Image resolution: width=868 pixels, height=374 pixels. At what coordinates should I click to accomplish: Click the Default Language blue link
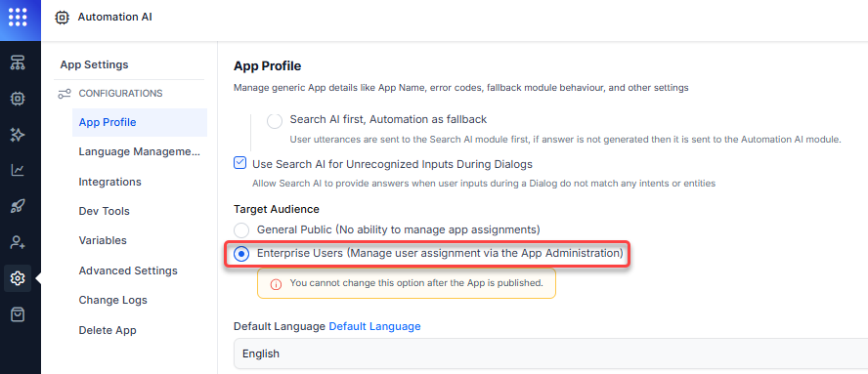(x=374, y=326)
